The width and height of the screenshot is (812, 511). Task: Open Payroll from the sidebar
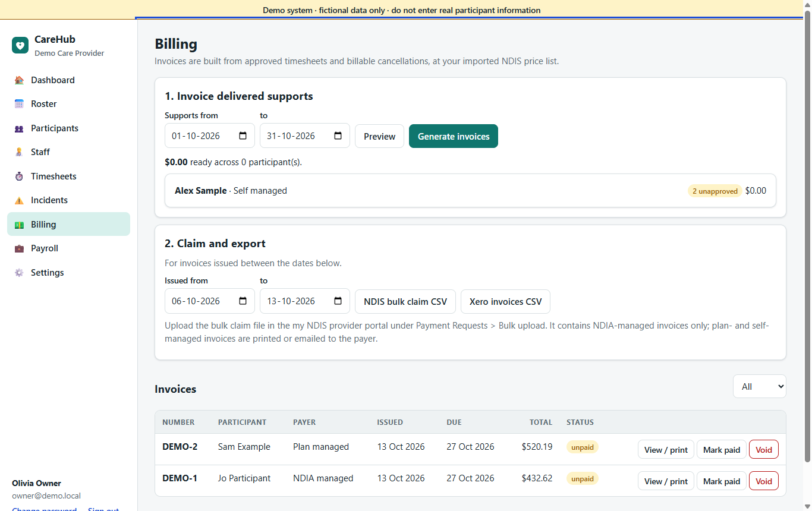(x=68, y=248)
